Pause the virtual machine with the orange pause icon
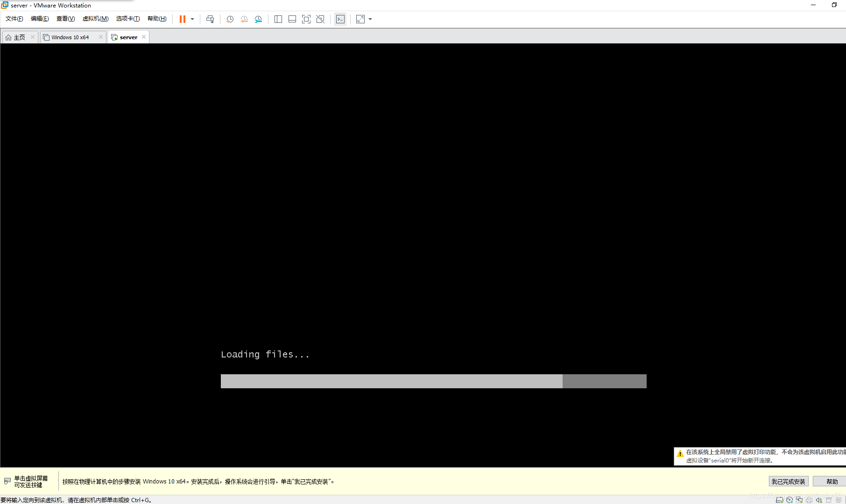Viewport: 846px width, 504px height. click(x=183, y=19)
